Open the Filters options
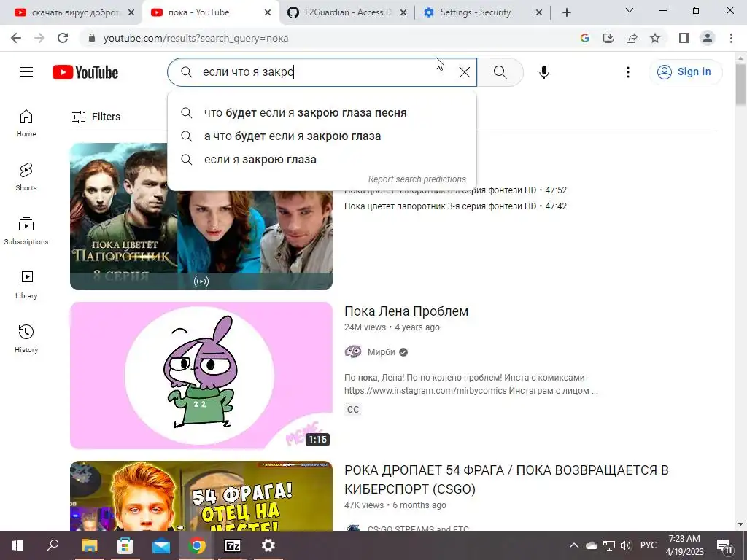The image size is (747, 560). 96,117
